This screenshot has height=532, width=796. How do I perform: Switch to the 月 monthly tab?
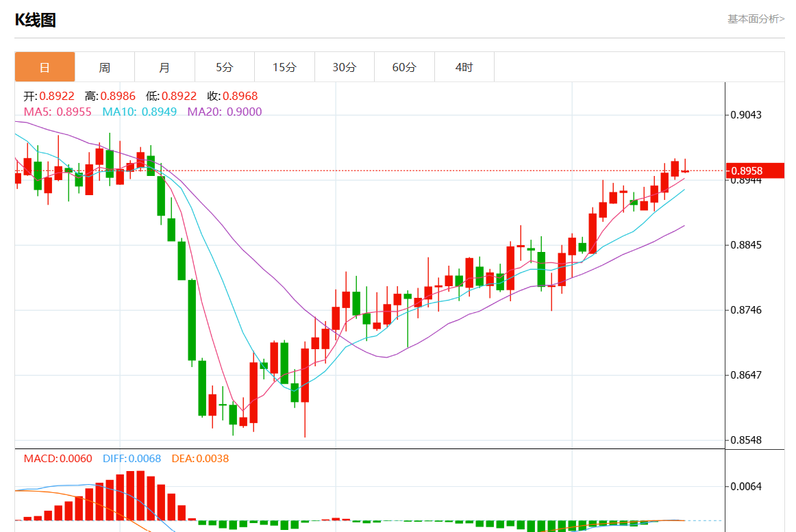[164, 67]
